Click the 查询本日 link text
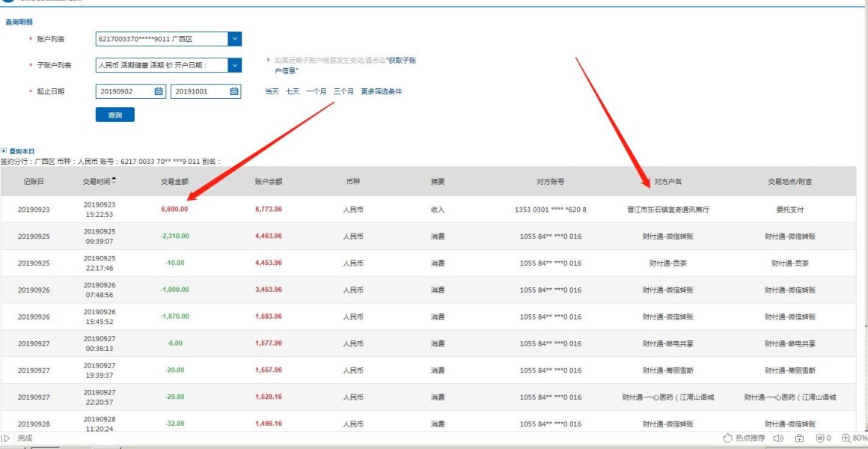 coord(22,150)
